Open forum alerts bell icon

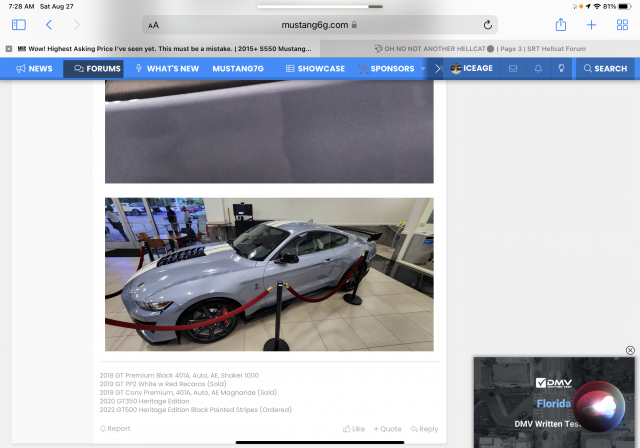click(538, 69)
